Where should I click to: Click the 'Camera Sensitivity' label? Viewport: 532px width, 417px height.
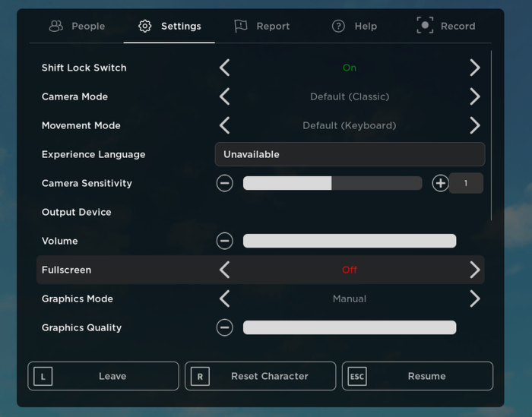click(x=87, y=183)
